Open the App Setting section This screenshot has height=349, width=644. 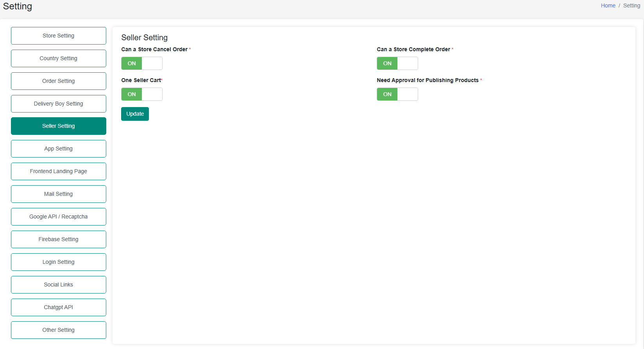[59, 149]
